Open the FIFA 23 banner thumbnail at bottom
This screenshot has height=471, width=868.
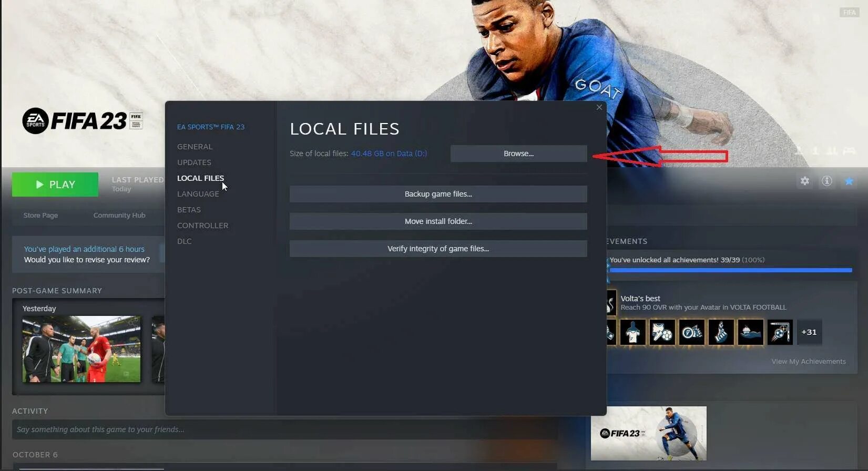[649, 433]
